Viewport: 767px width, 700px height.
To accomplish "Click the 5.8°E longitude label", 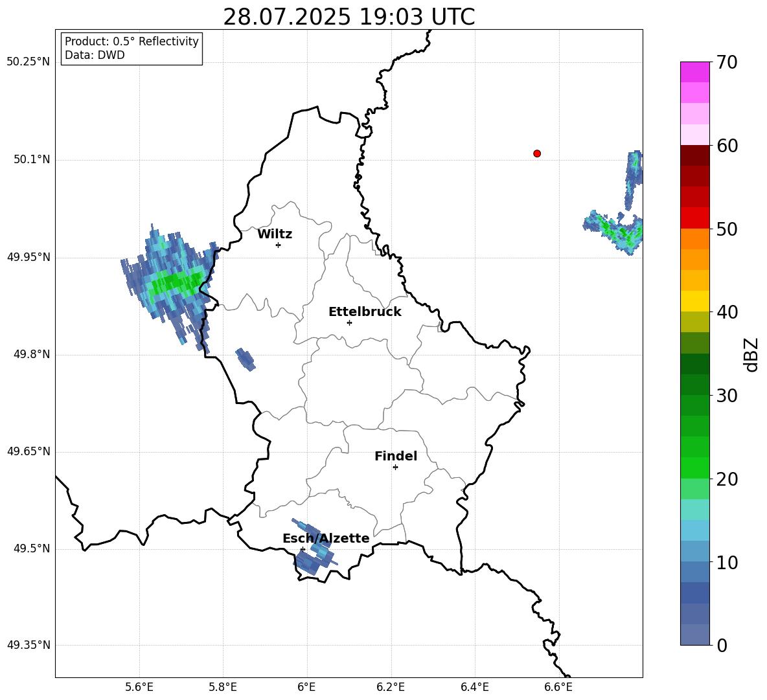I will [223, 687].
